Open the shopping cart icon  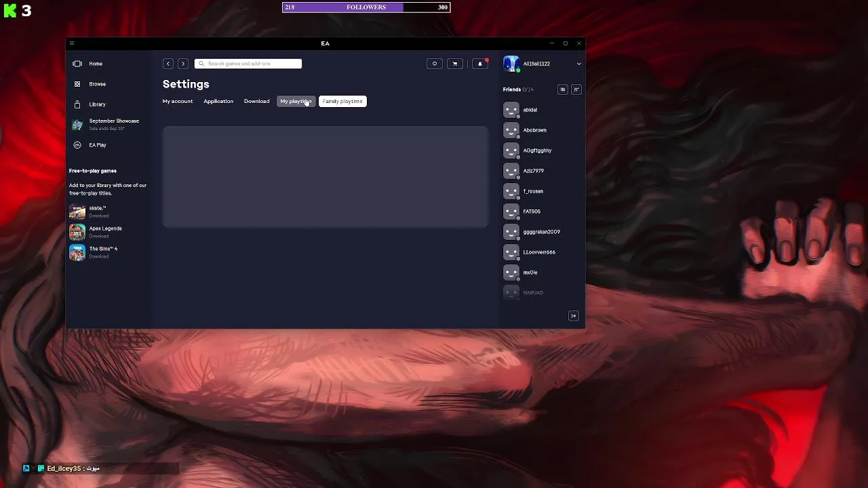click(455, 64)
